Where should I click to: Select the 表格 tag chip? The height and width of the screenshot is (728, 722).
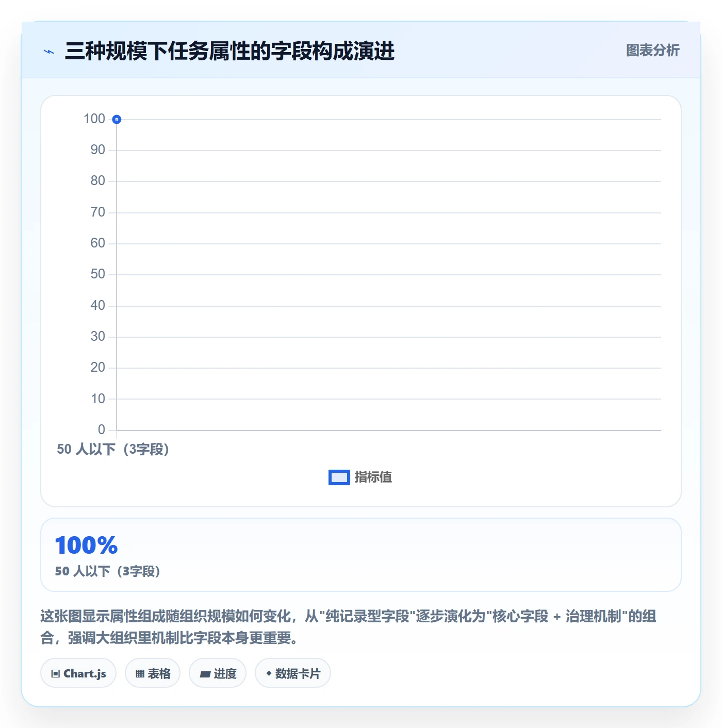pos(153,673)
